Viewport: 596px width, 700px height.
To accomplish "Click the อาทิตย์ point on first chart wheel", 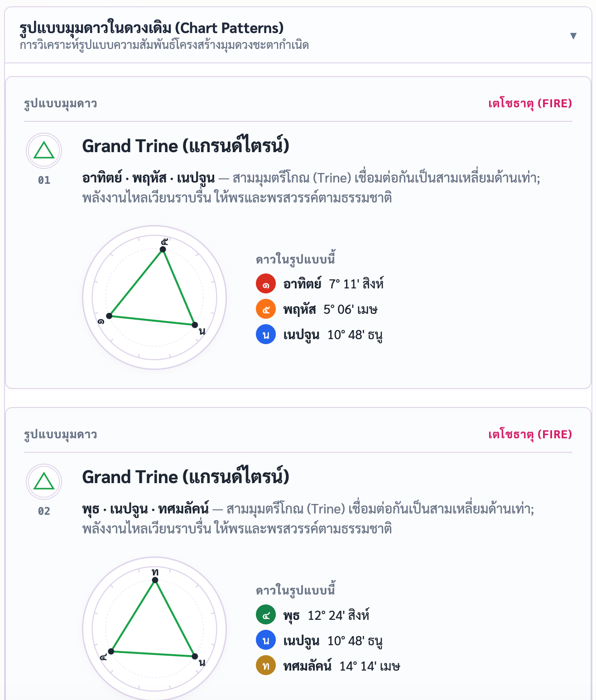I will click(x=109, y=316).
